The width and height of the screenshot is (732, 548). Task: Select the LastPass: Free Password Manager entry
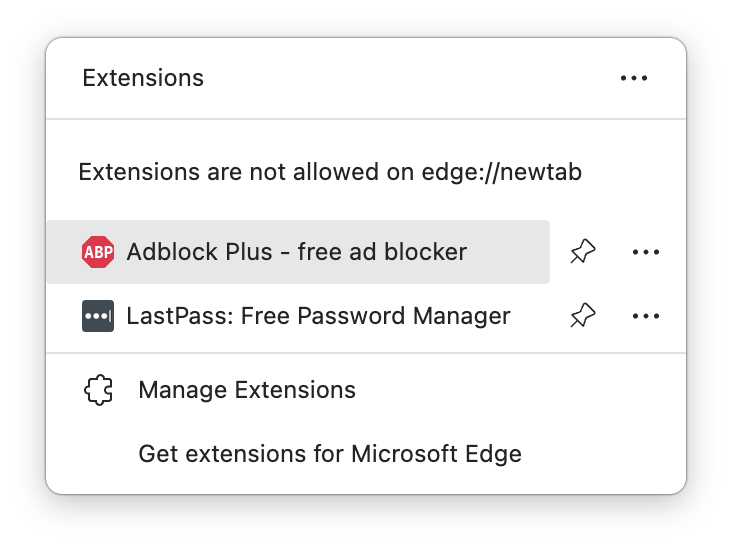(x=318, y=317)
